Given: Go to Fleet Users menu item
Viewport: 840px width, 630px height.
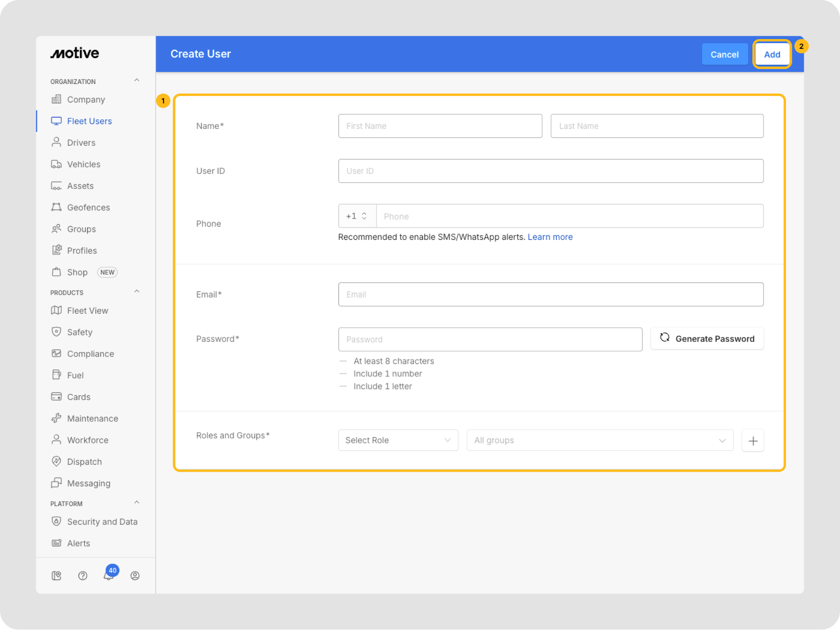Looking at the screenshot, I should pyautogui.click(x=89, y=121).
